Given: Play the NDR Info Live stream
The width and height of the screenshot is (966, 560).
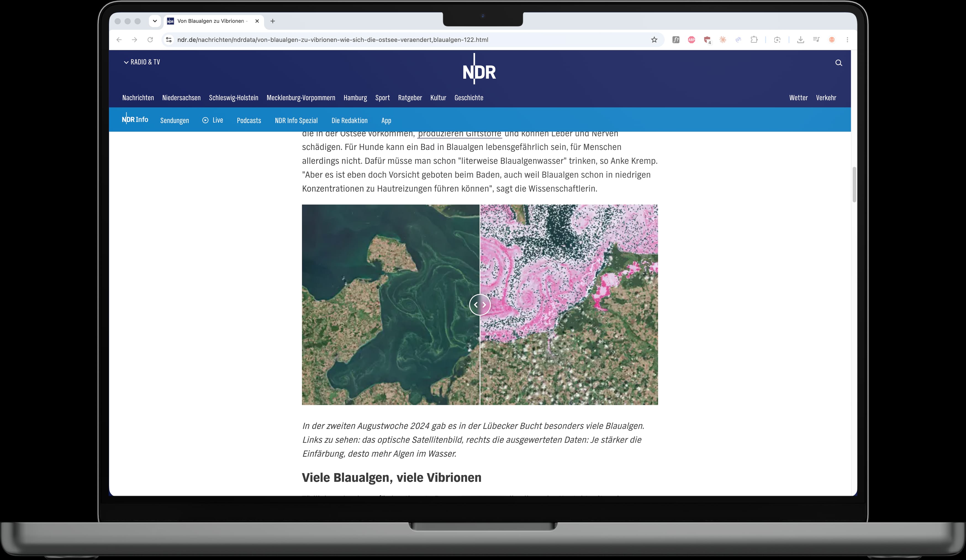Looking at the screenshot, I should coord(213,120).
